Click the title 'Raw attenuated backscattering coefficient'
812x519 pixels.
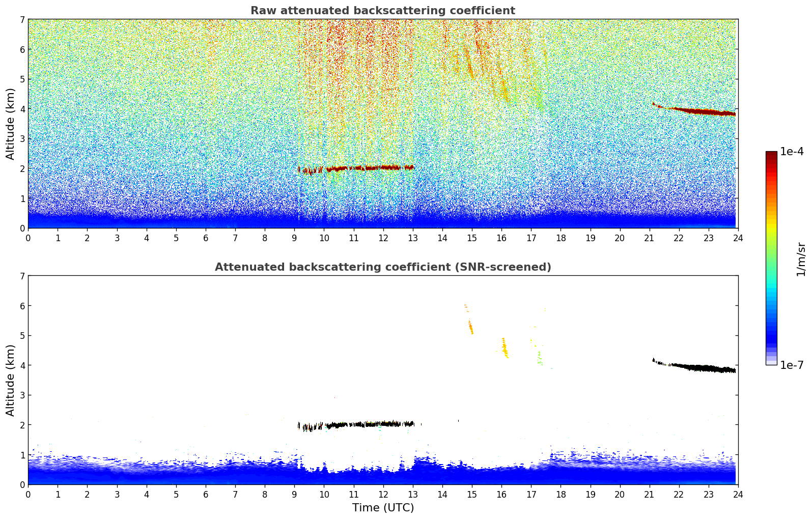383,11
